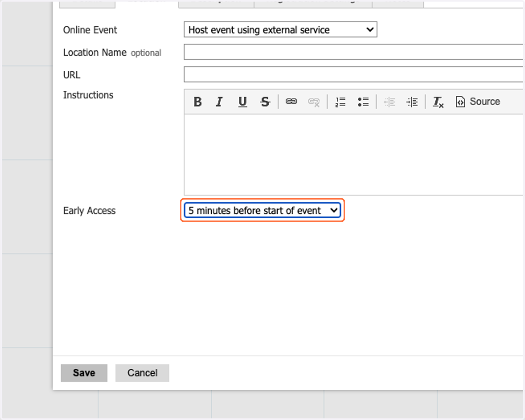Click the URL input field

coord(353,74)
